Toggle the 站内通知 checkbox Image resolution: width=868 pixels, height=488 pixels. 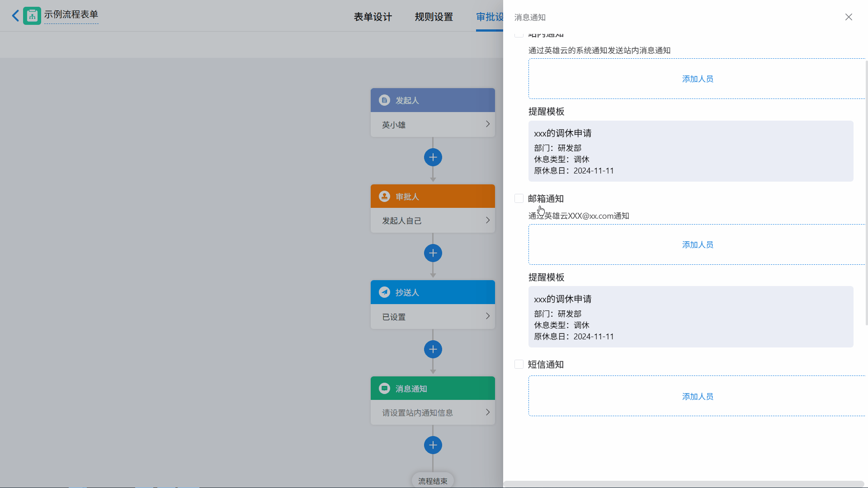[519, 34]
